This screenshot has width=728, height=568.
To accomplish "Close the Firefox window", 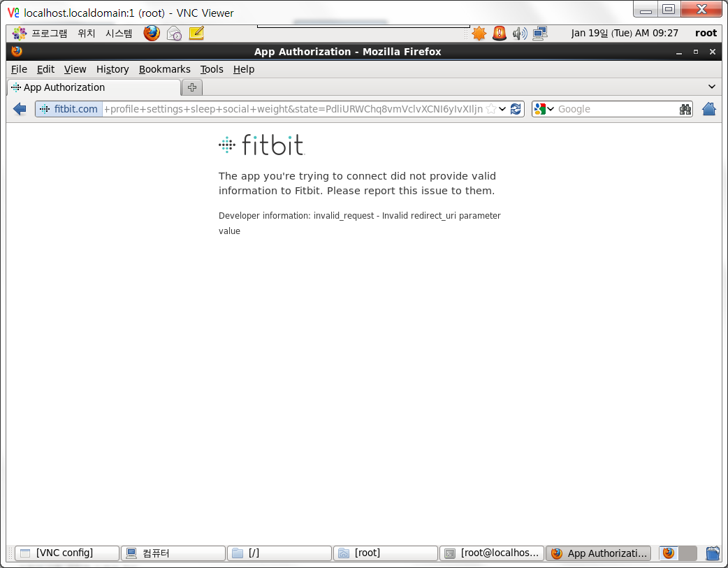I will pyautogui.click(x=713, y=52).
